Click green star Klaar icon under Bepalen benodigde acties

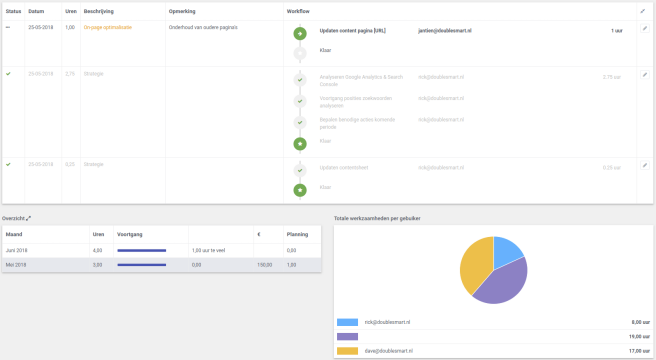pos(300,144)
